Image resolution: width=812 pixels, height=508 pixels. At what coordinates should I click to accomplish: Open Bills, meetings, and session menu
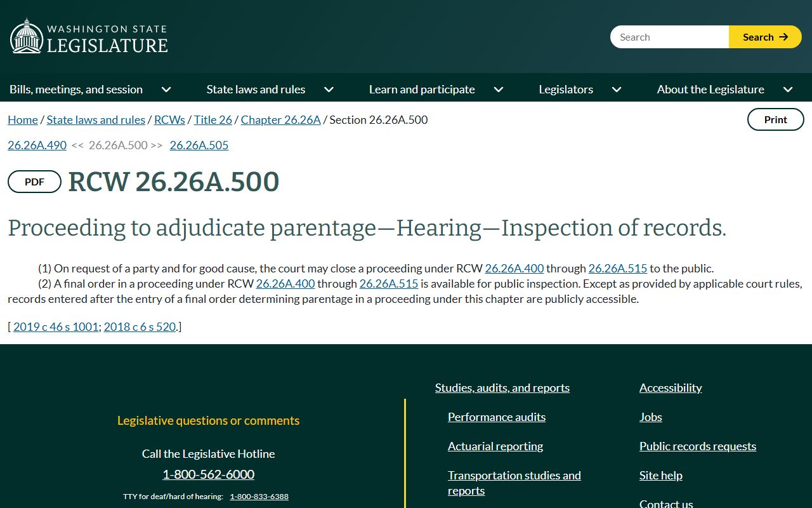coord(76,90)
